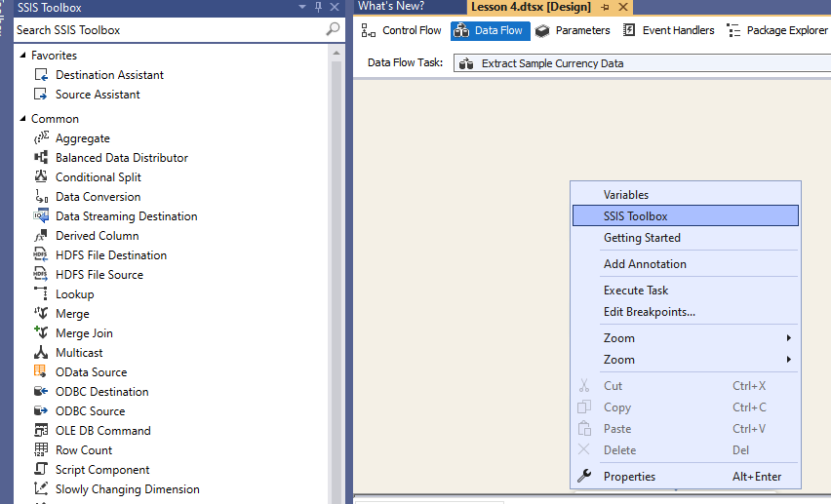Image resolution: width=831 pixels, height=504 pixels.
Task: Select the HDFS File Source icon
Action: pos(41,275)
